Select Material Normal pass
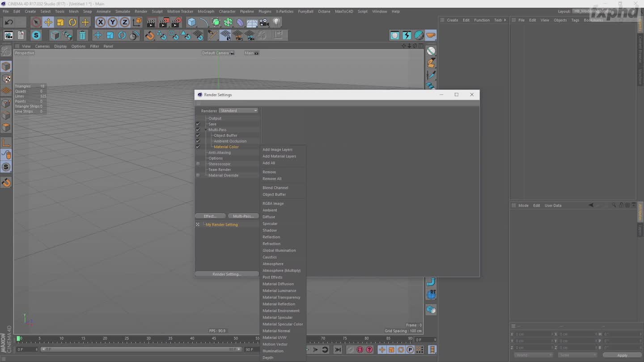Screen dimensions: 644x362 click(276, 331)
